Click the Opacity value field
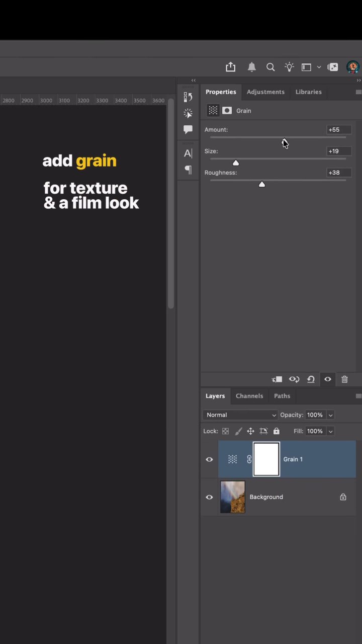 (x=315, y=415)
